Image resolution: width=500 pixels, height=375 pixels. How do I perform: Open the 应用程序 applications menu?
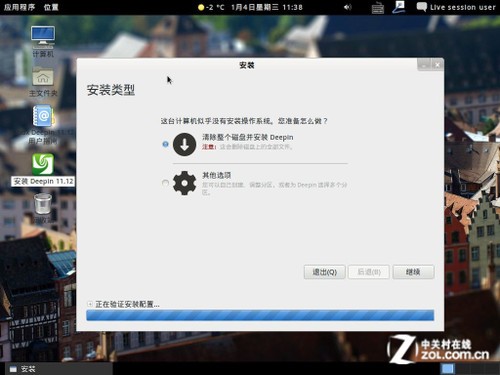point(19,7)
